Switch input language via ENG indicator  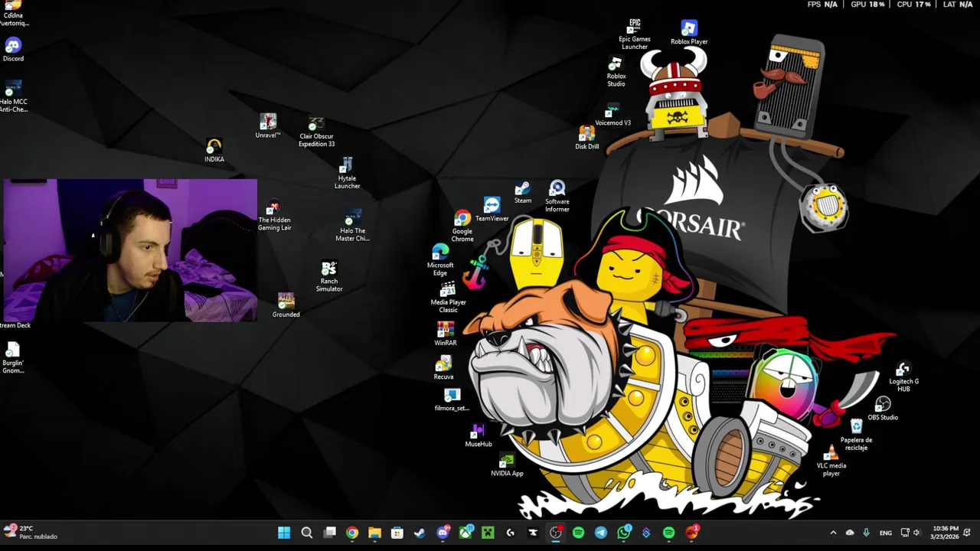886,533
